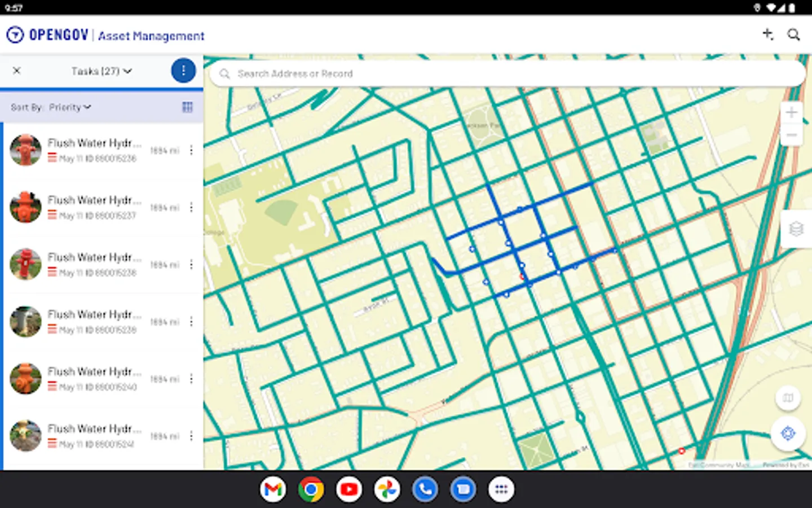Zoom out on the map
Screen dimensions: 812x508
[791, 135]
